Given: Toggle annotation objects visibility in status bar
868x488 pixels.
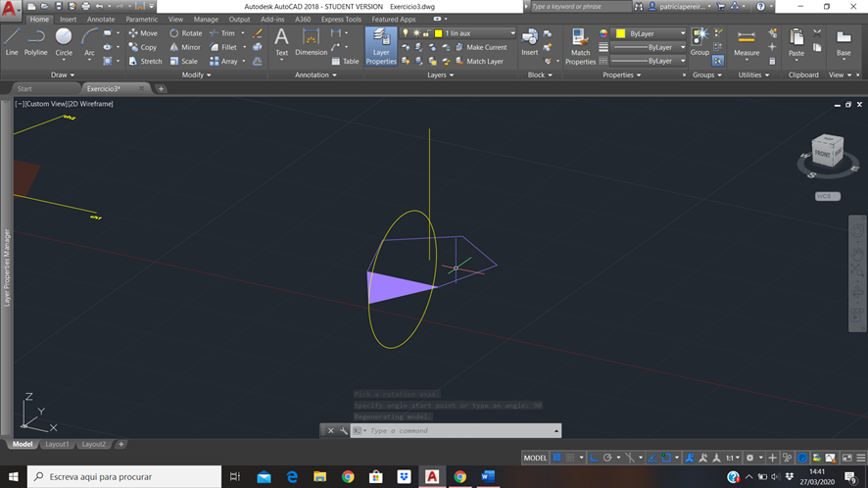Looking at the screenshot, I should click(689, 458).
